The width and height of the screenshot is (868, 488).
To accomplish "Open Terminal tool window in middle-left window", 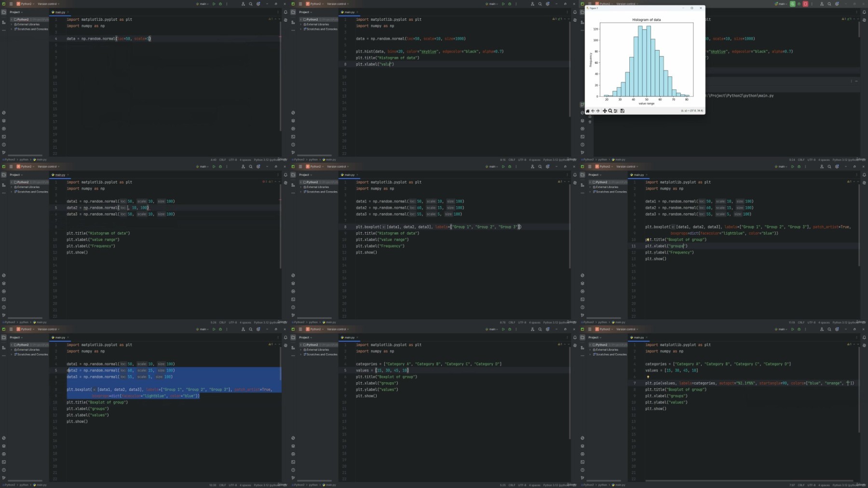I will pos(4,299).
